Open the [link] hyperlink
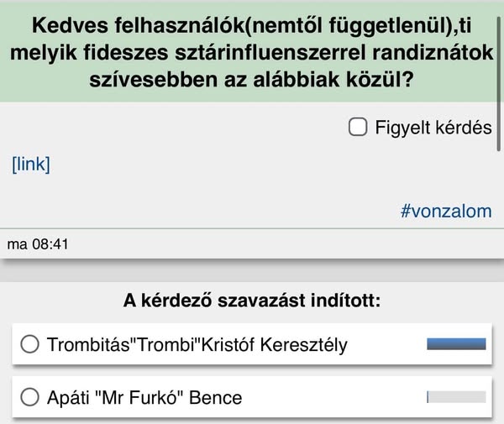Viewport: 504px width, 424px height. 31,165
